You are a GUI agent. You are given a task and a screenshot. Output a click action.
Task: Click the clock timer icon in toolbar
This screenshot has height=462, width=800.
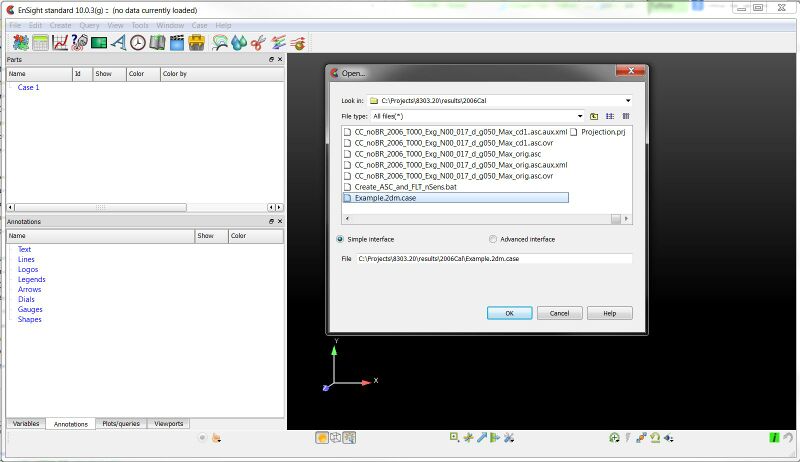pos(138,42)
